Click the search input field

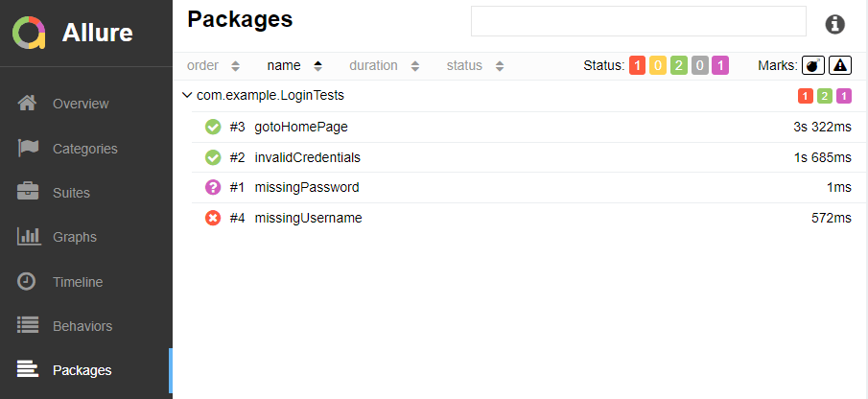click(638, 21)
